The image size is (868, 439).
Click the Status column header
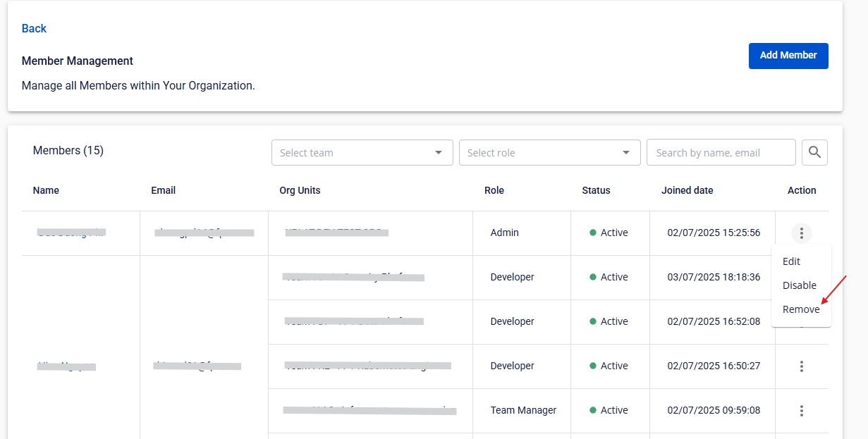[x=596, y=190]
